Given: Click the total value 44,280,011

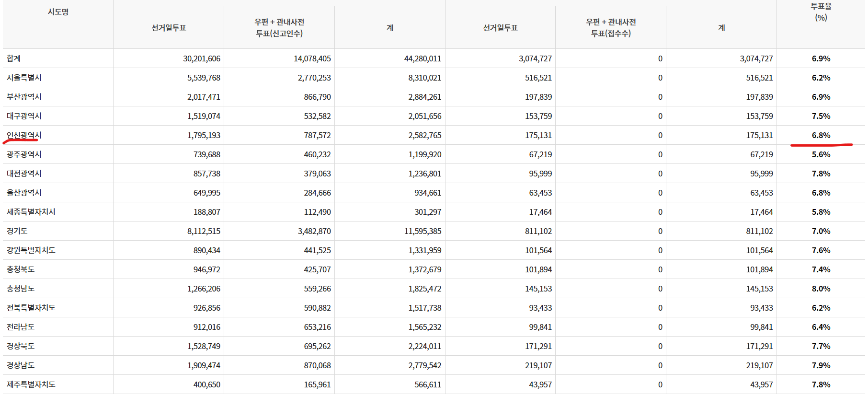Looking at the screenshot, I should click(423, 58).
